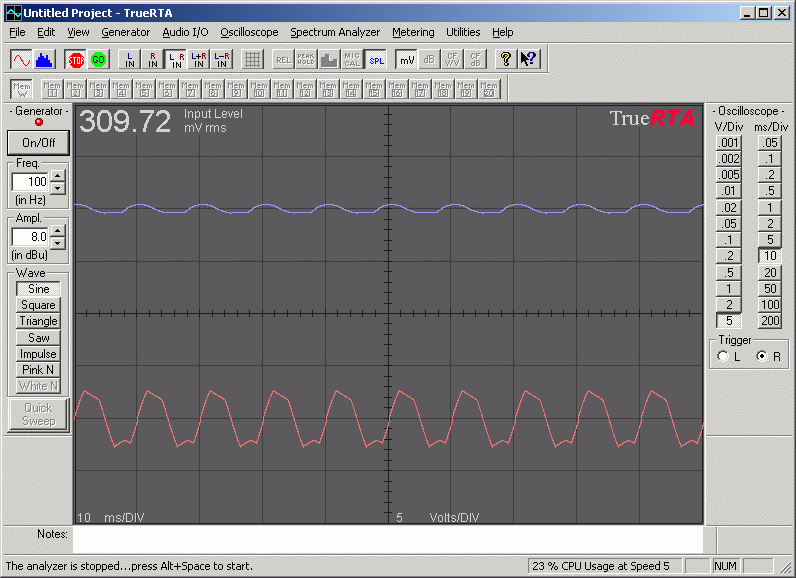Select the L+R IN summed input icon
This screenshot has width=796, height=578.
coord(199,60)
